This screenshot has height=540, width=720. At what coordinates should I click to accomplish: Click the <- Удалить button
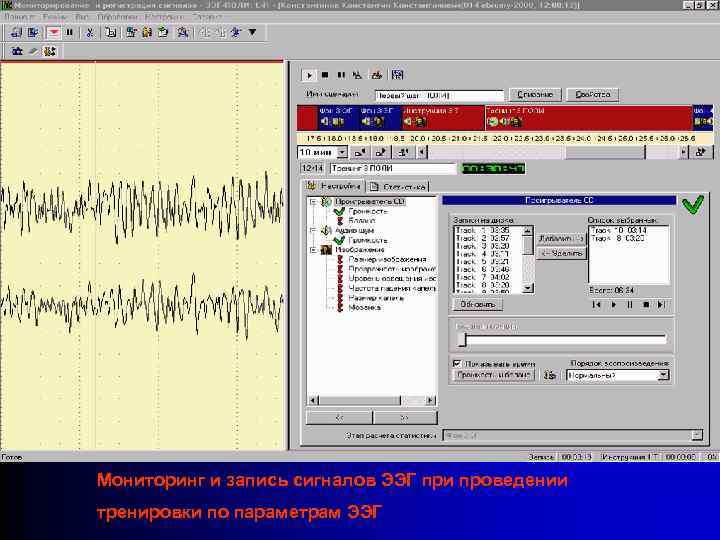click(x=562, y=253)
